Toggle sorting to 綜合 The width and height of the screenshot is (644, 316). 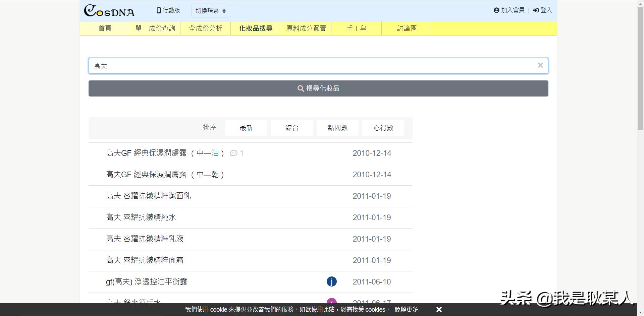[291, 128]
